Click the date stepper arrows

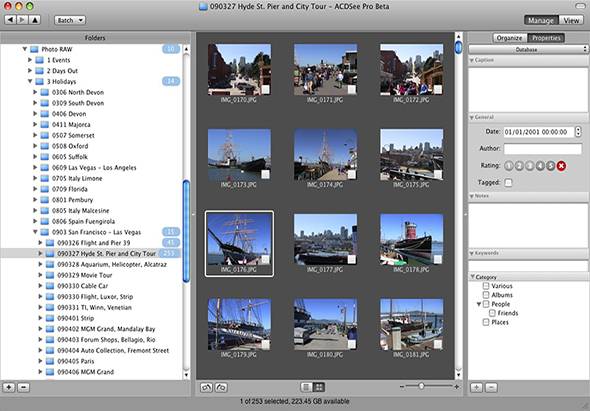tap(578, 132)
